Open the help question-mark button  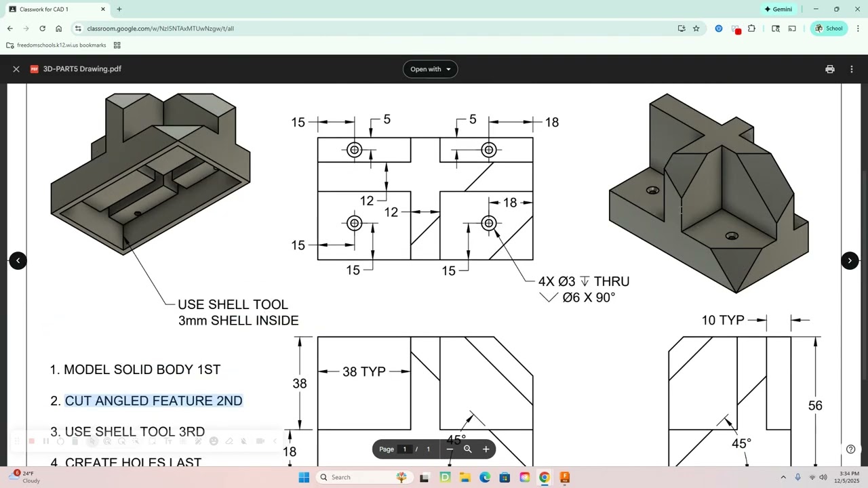click(850, 449)
